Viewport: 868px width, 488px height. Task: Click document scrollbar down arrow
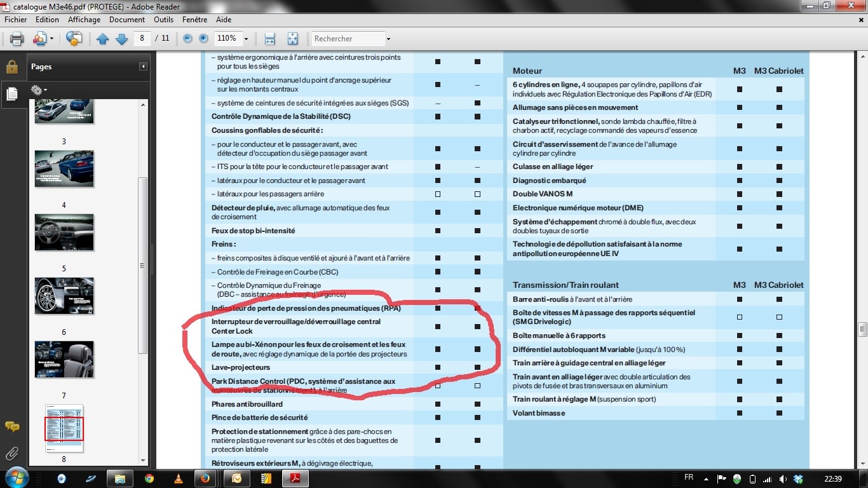pos(862,464)
